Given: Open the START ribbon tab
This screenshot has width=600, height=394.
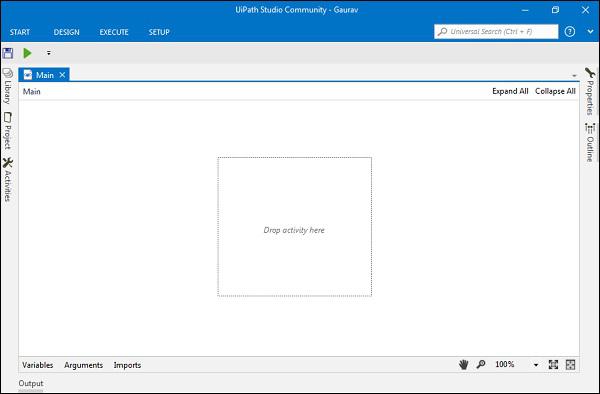Looking at the screenshot, I should (20, 32).
